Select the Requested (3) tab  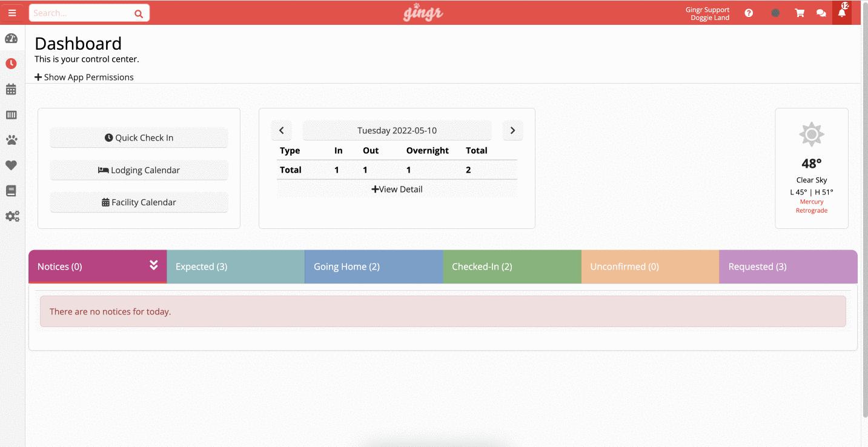788,267
